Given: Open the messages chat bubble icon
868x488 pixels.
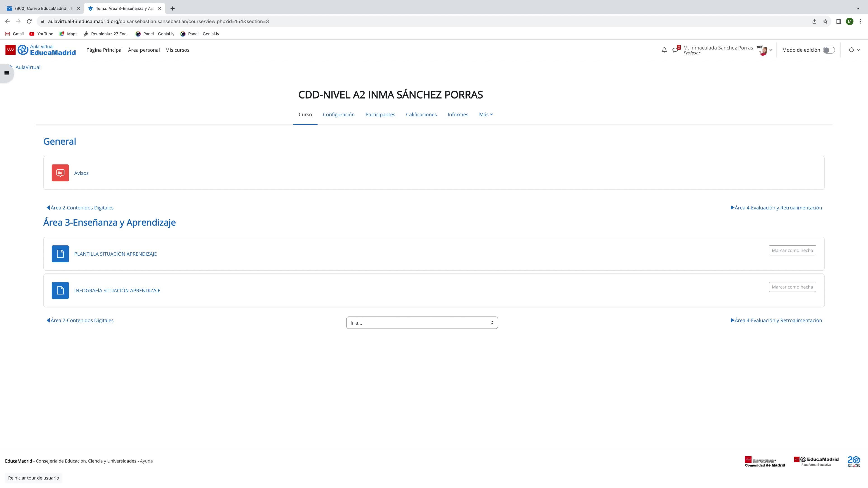Looking at the screenshot, I should [x=675, y=50].
